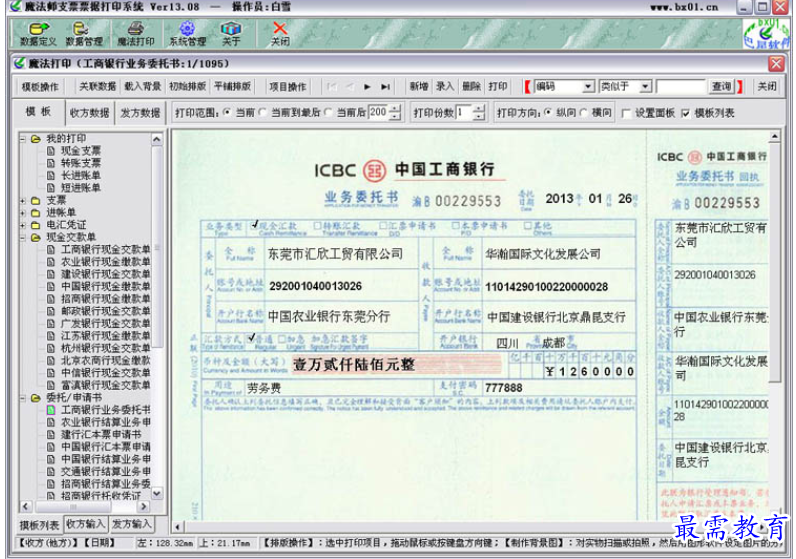Select 当前 print range radio button
The image size is (796, 559).
pyautogui.click(x=227, y=112)
